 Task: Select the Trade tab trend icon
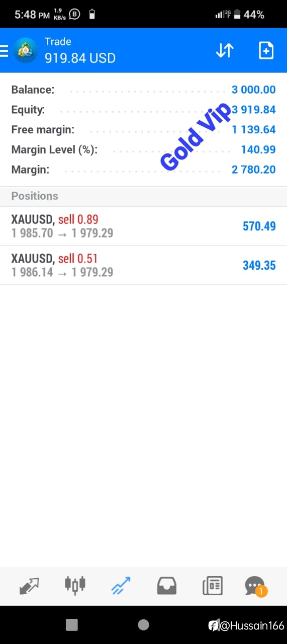tap(121, 586)
